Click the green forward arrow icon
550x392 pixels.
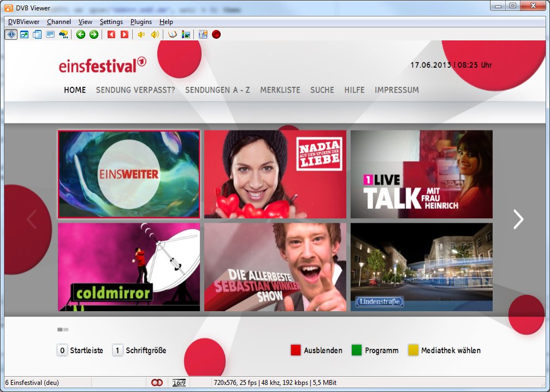tap(94, 34)
